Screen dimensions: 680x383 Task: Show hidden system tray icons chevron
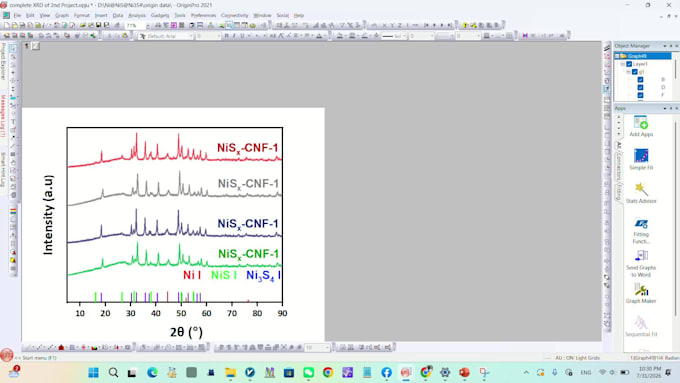(x=526, y=373)
